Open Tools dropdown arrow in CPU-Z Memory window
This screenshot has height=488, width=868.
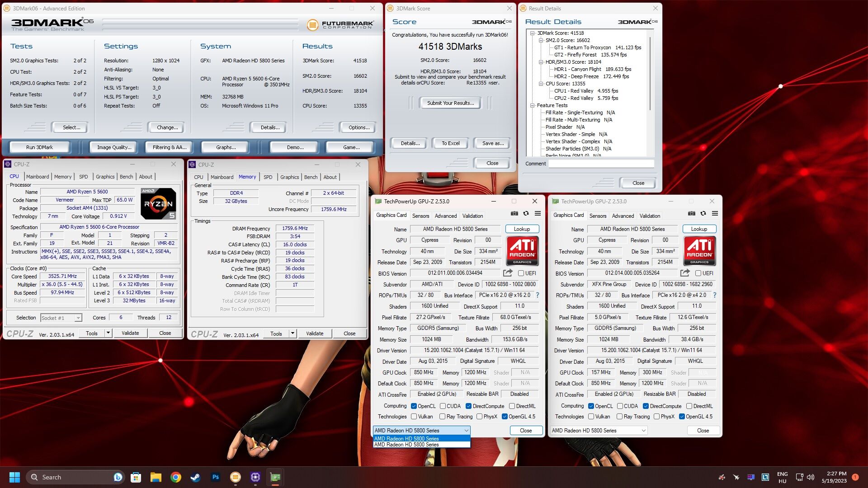pyautogui.click(x=292, y=333)
